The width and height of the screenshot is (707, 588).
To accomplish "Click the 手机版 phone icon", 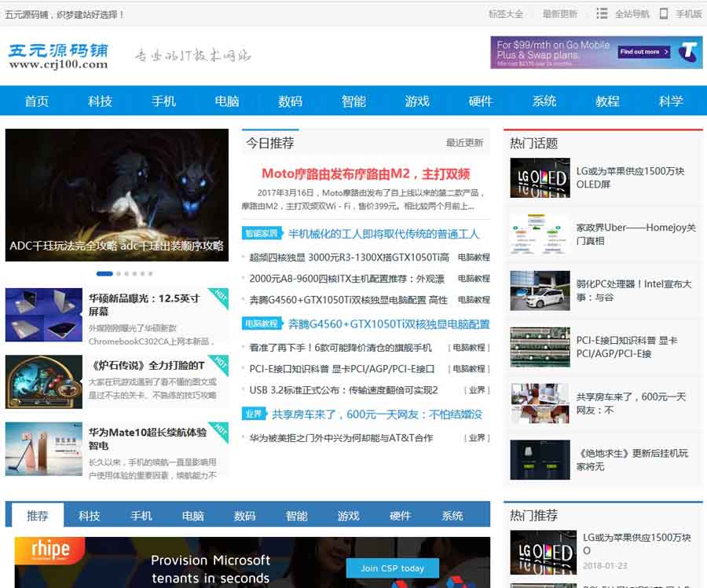I will click(x=664, y=14).
